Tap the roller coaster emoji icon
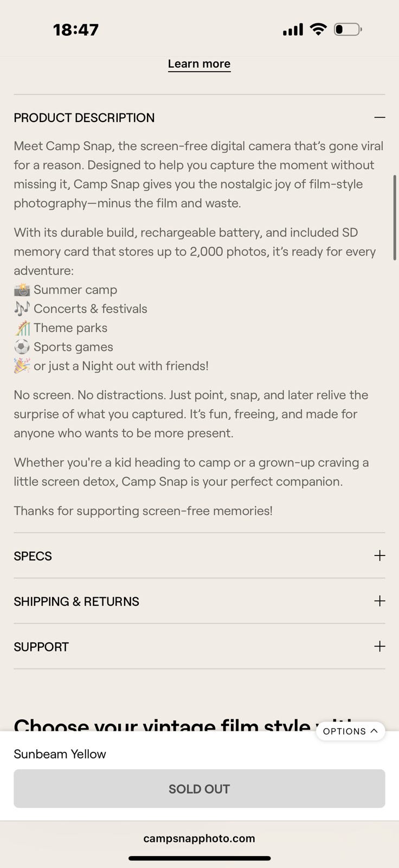This screenshot has width=399, height=868. coord(22,328)
